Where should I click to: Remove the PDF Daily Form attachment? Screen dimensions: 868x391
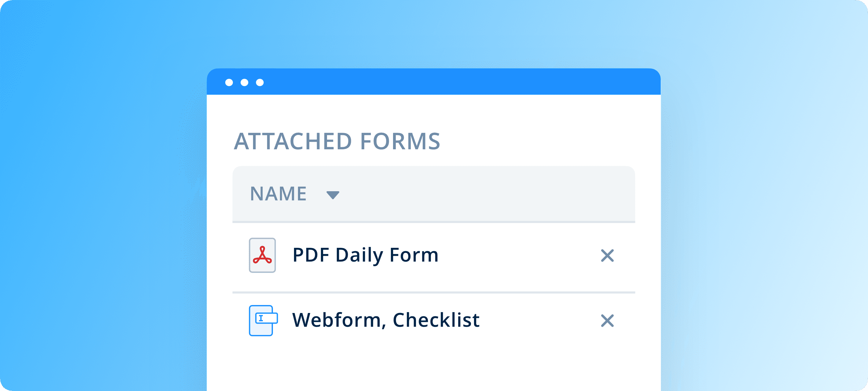coord(607,255)
